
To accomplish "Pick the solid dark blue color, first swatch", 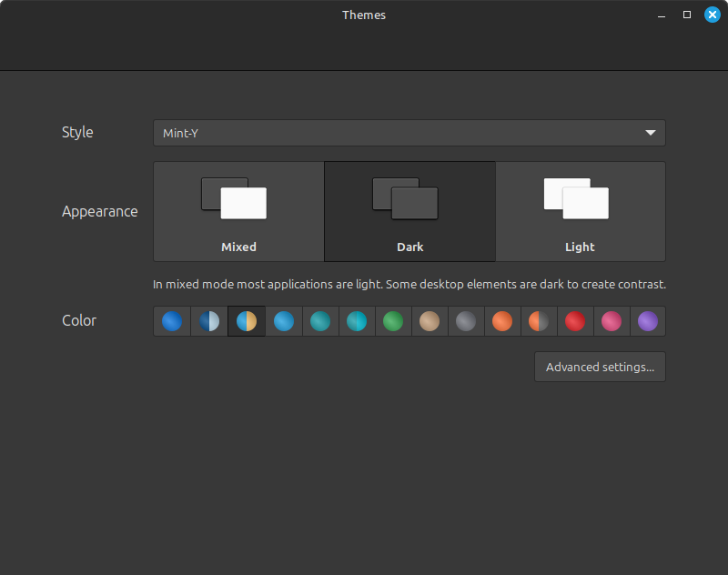I will (x=172, y=321).
